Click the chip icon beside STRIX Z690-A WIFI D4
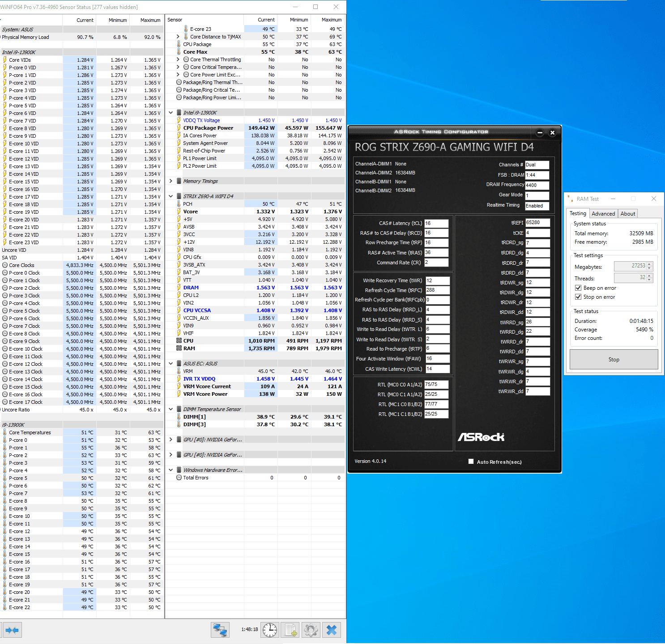 pos(179,196)
